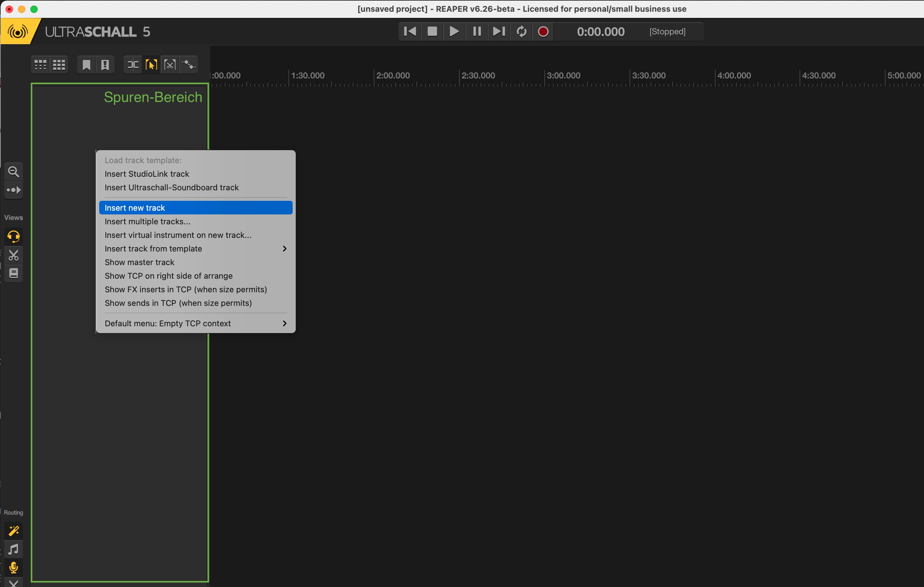924x587 pixels.
Task: Choose Insert virtual instrument on new track
Action: [x=178, y=235]
